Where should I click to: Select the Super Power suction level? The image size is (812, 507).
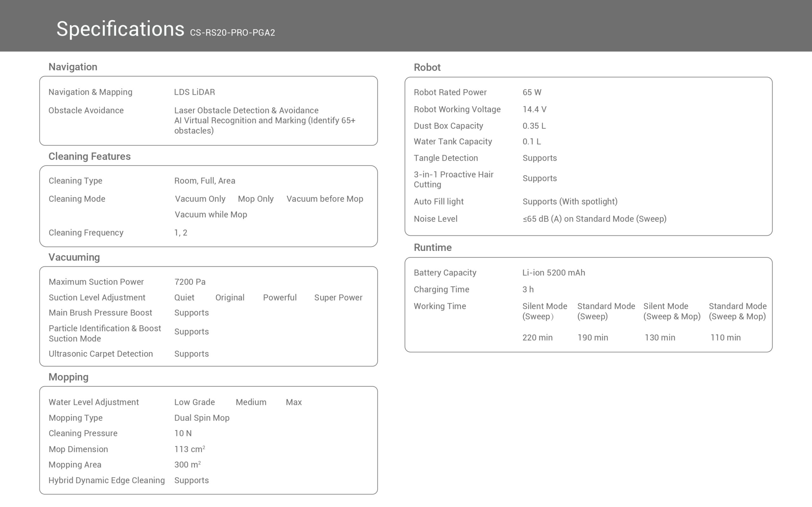point(338,298)
